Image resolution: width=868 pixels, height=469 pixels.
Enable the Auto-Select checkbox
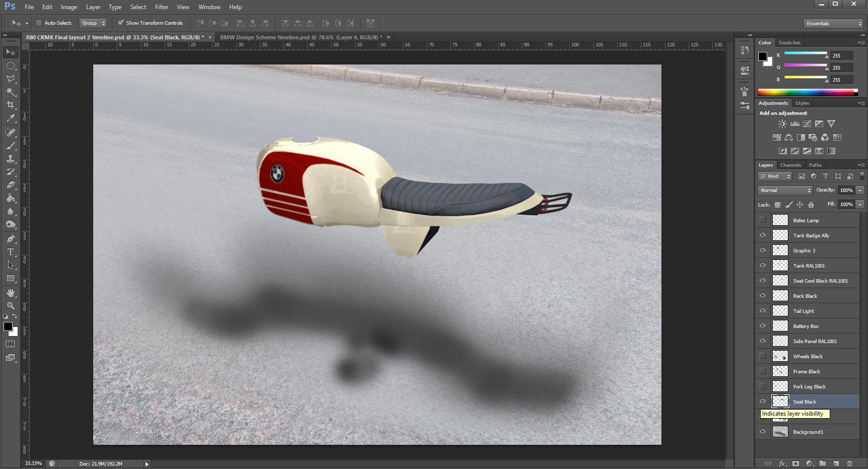[39, 23]
